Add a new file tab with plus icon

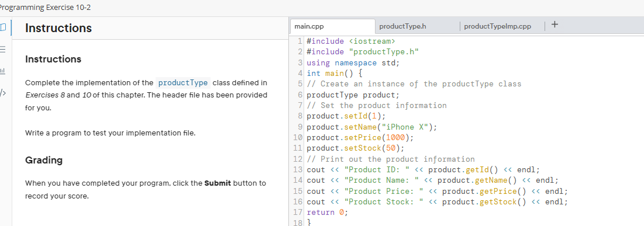point(555,25)
